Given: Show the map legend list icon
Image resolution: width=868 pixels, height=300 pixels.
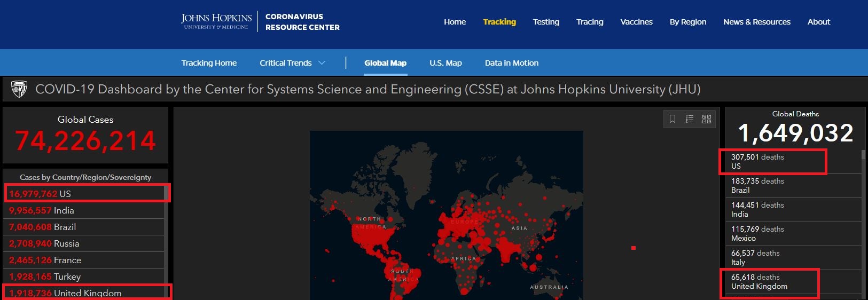Looking at the screenshot, I should pyautogui.click(x=690, y=119).
